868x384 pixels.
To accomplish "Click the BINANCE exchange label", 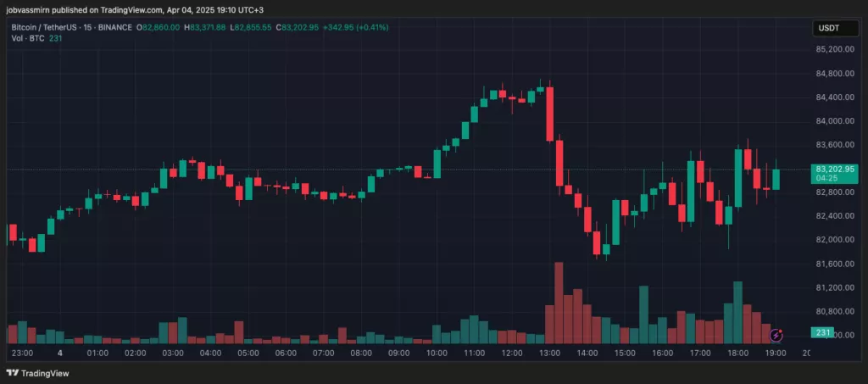I will 115,27.
